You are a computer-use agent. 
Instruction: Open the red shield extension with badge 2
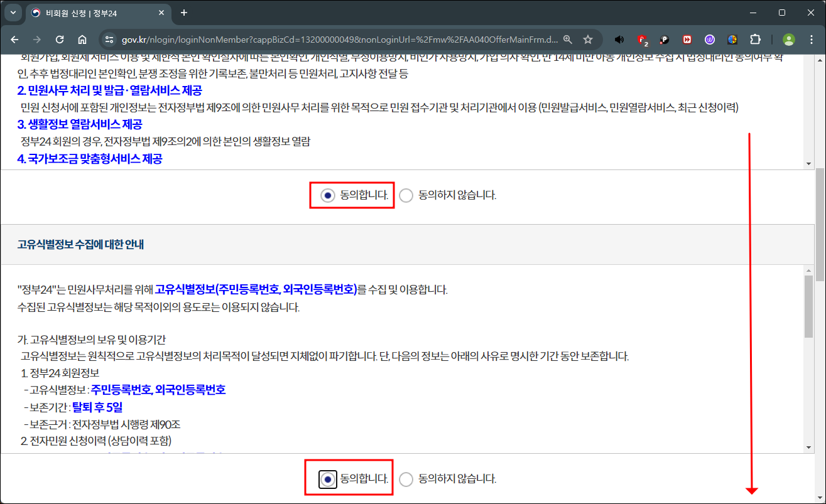point(642,40)
